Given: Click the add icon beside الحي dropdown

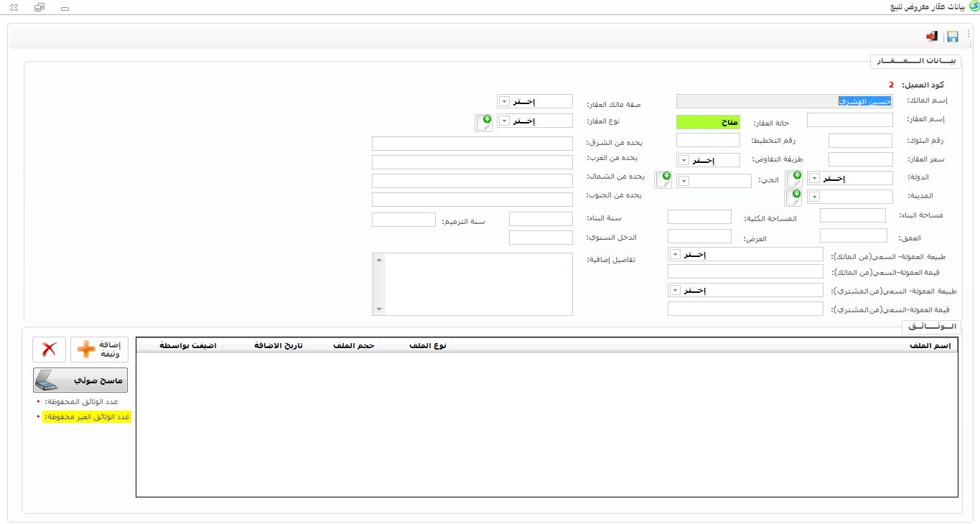Looking at the screenshot, I should [663, 179].
